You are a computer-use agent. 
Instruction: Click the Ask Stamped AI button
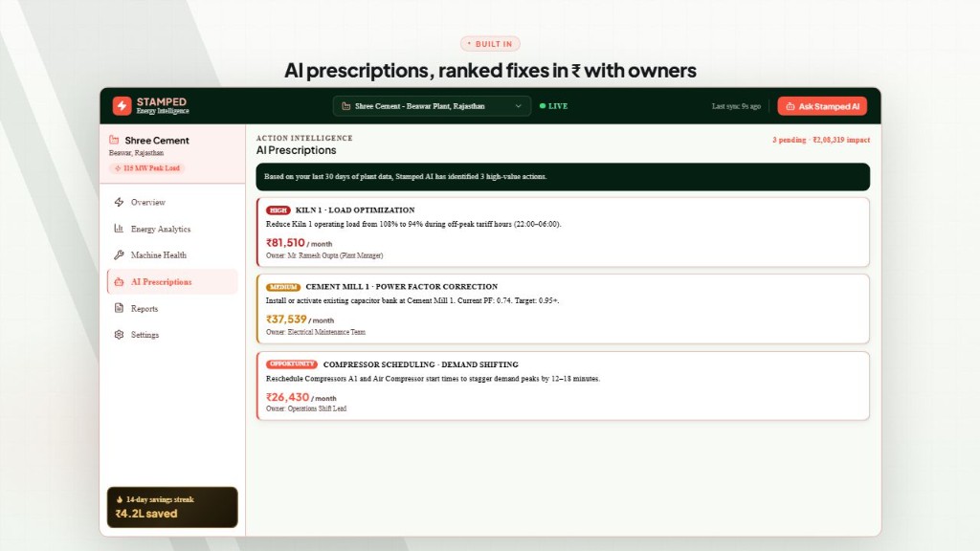[x=822, y=106]
